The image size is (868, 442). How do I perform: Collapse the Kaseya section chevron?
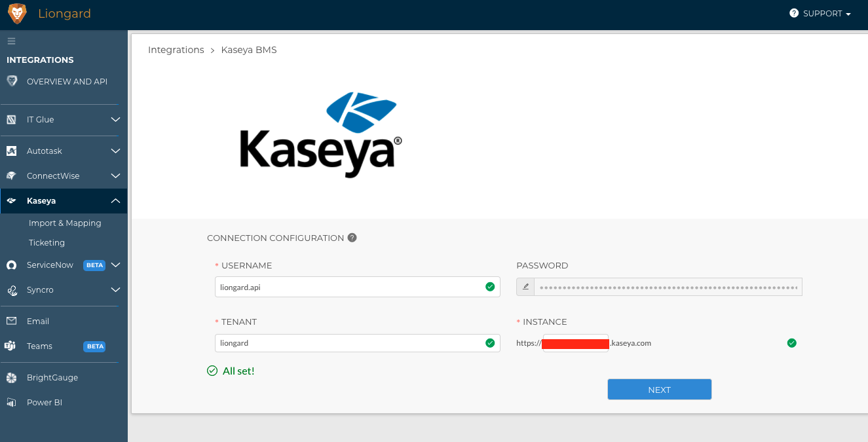pos(115,201)
